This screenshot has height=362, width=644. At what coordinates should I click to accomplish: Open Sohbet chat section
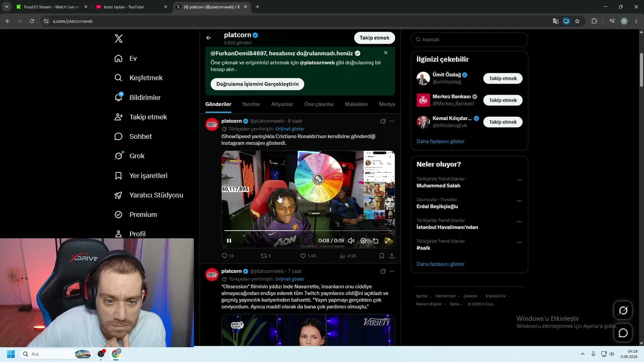coord(133,136)
